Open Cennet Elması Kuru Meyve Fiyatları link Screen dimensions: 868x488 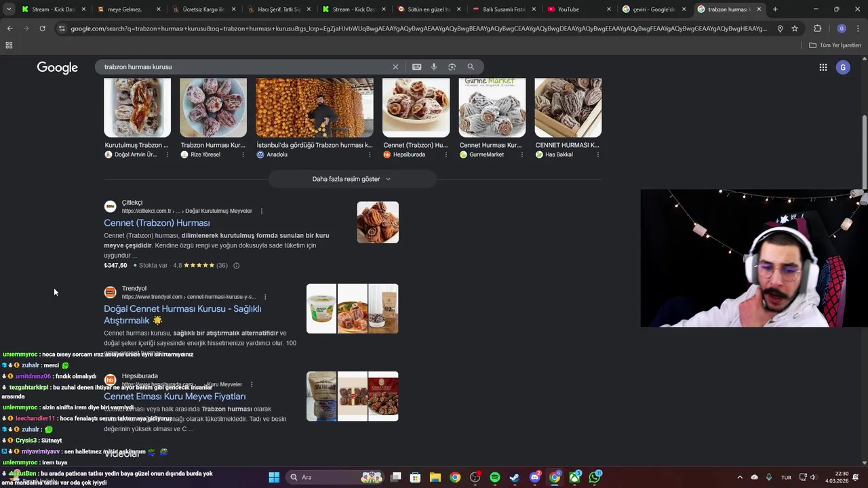(174, 396)
